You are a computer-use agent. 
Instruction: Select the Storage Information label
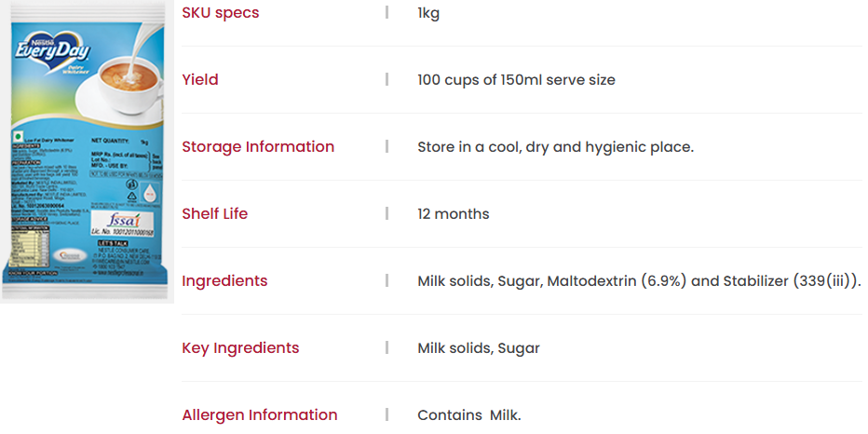click(258, 147)
